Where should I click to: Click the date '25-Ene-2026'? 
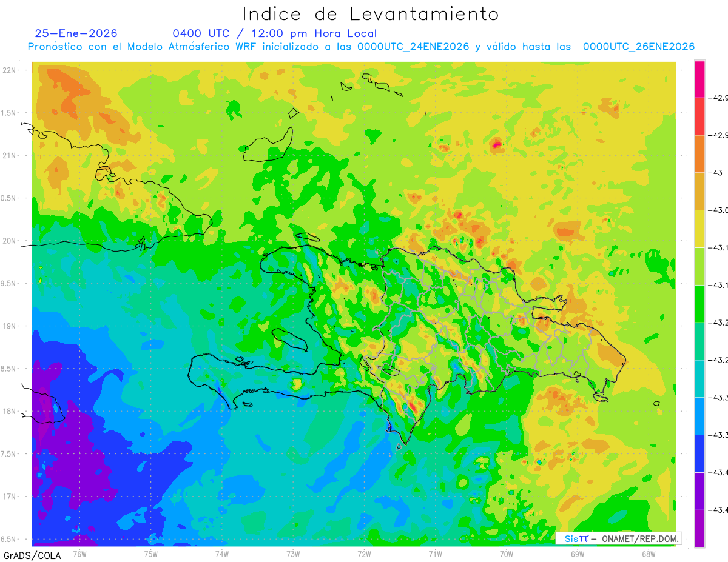(76, 33)
